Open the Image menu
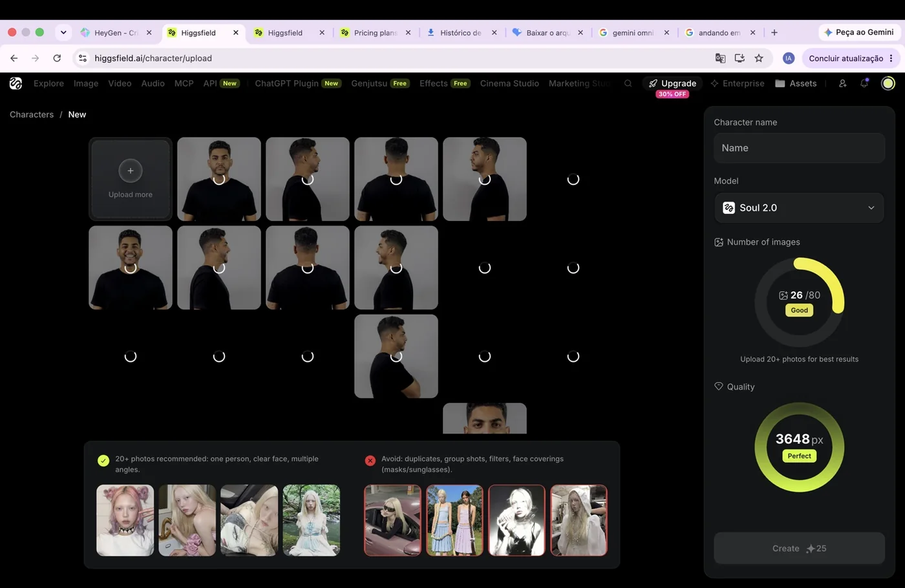Viewport: 905px width, 588px height. [x=86, y=83]
